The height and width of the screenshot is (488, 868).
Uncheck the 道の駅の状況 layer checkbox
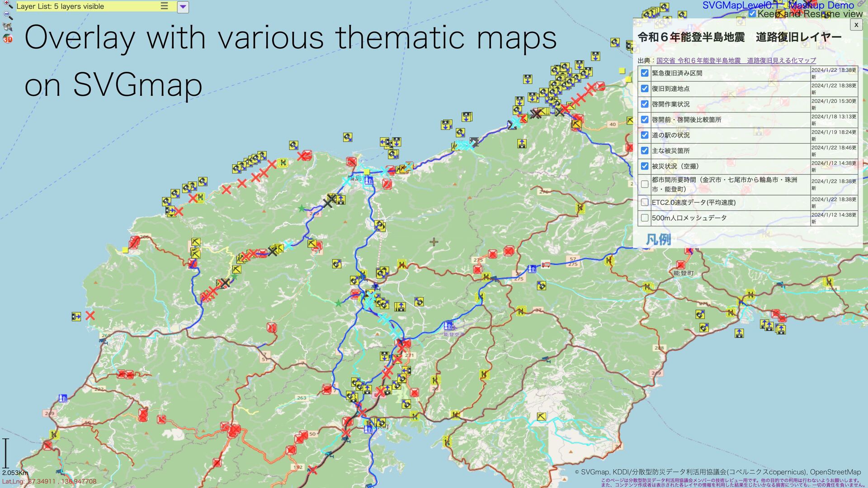(645, 135)
